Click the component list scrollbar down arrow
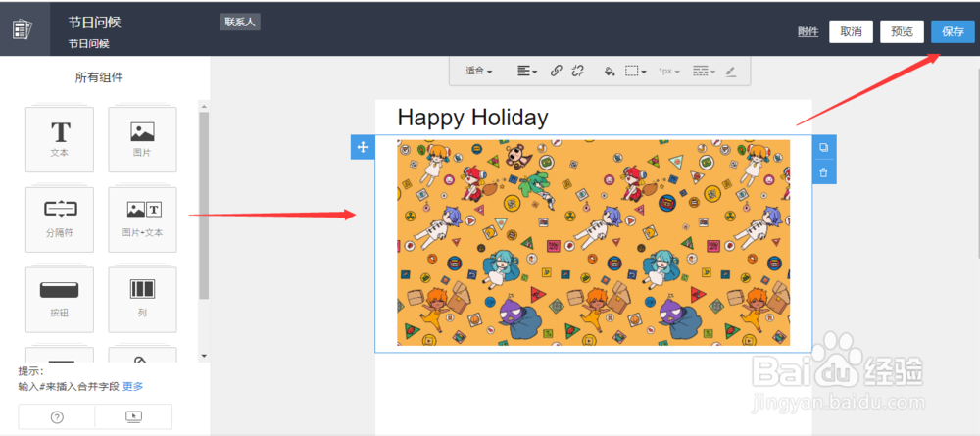980x436 pixels. 204,356
